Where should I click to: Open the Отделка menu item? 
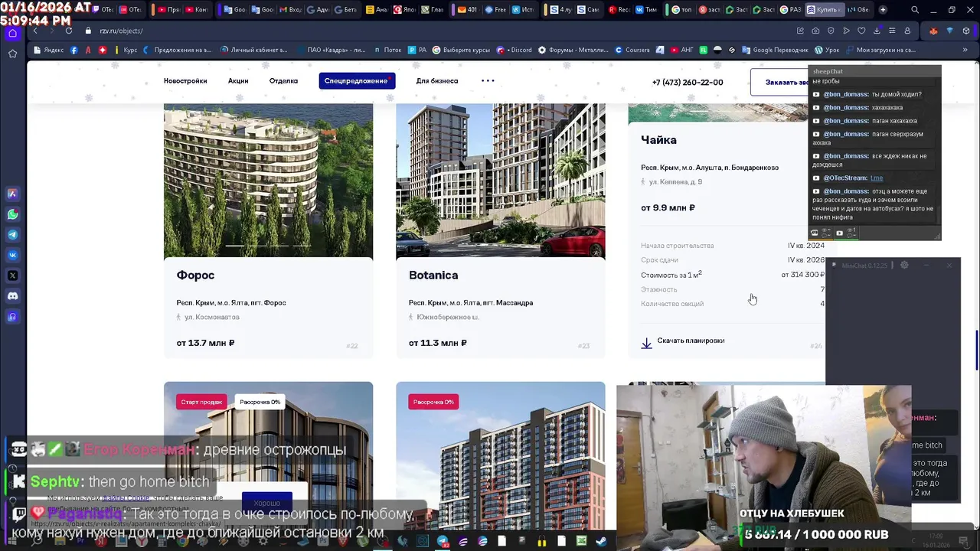click(283, 81)
